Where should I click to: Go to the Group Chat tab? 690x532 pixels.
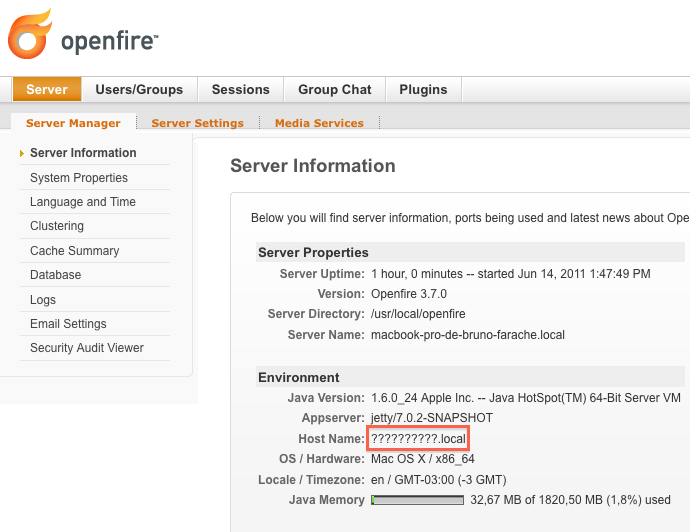(x=335, y=89)
